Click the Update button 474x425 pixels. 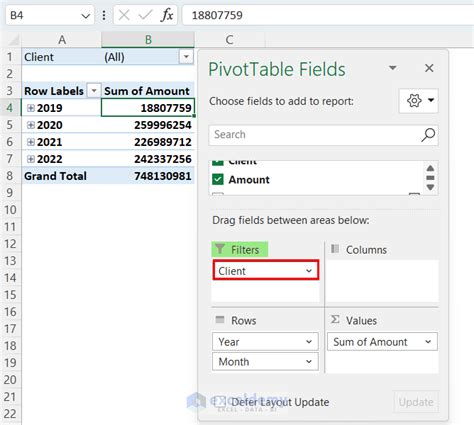pos(416,402)
